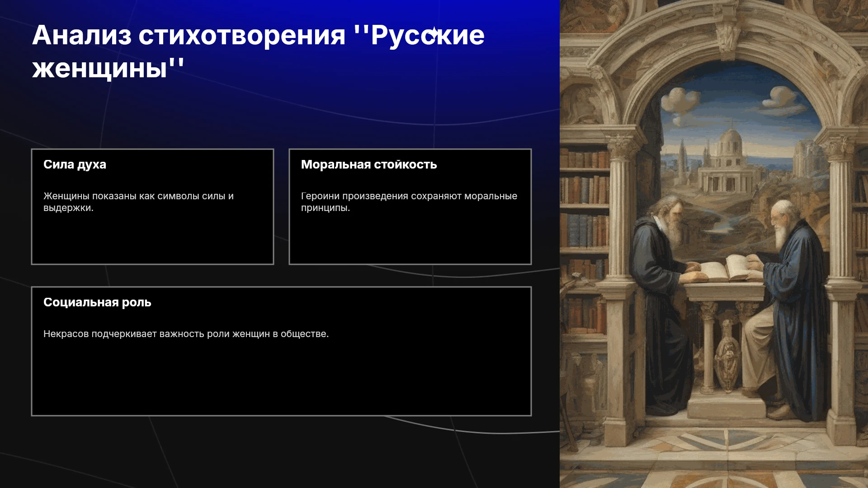Image resolution: width=868 pixels, height=488 pixels.
Task: Click the word 'женщины' in the title
Action: tap(99, 69)
